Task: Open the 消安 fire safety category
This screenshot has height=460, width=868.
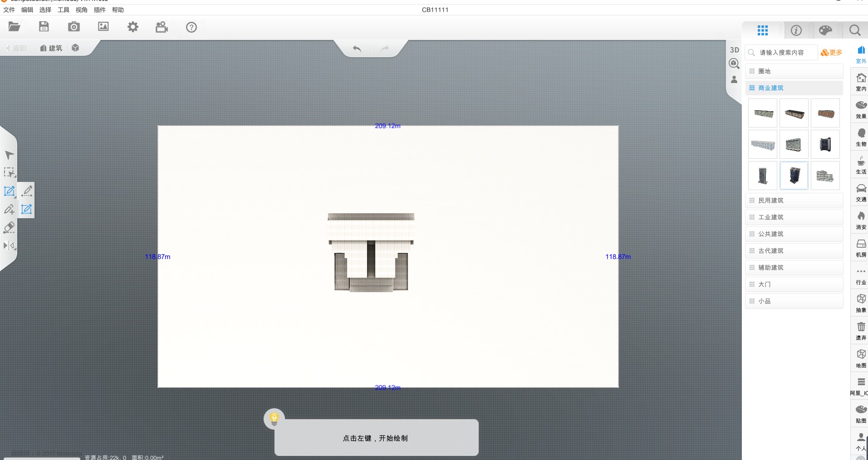Action: coord(861,220)
